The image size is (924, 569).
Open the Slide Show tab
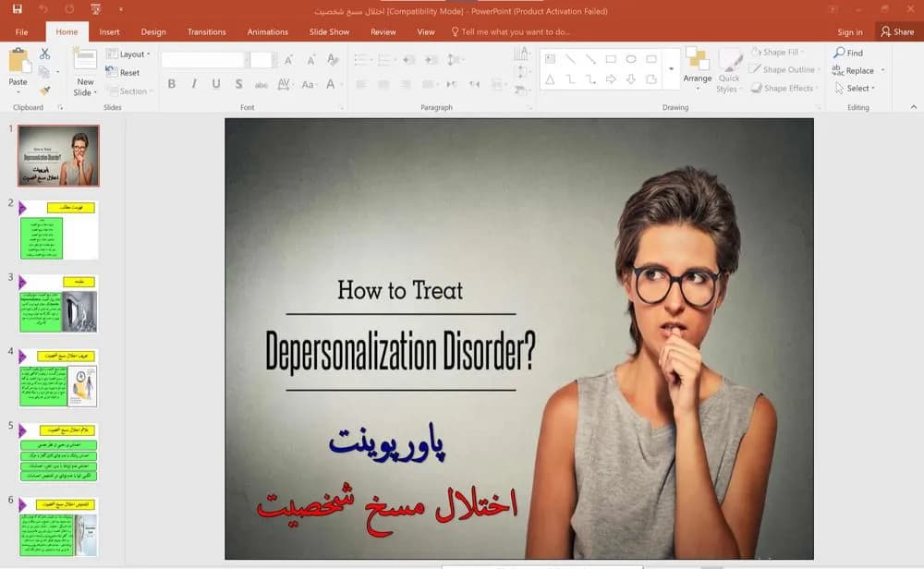click(x=330, y=31)
